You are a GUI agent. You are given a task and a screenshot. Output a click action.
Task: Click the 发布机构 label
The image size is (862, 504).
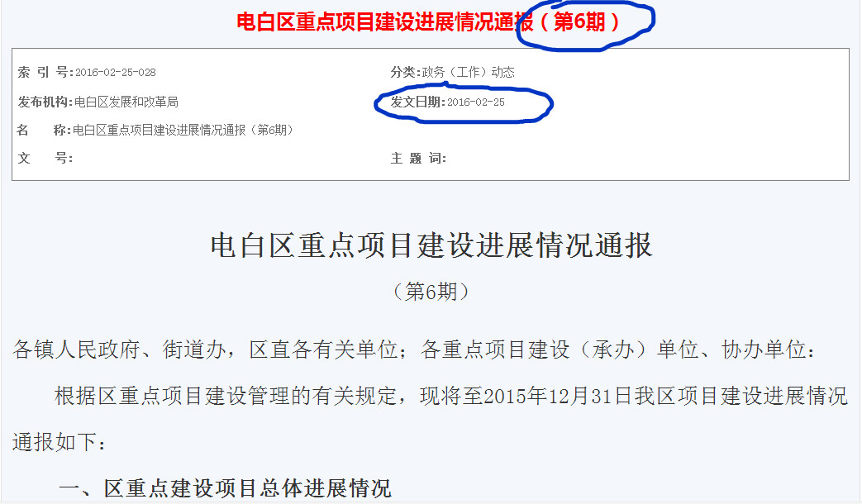[x=45, y=102]
